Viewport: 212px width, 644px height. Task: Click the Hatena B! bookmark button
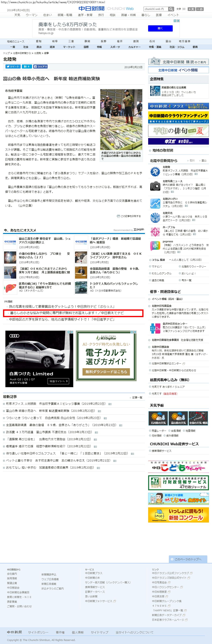point(27,67)
